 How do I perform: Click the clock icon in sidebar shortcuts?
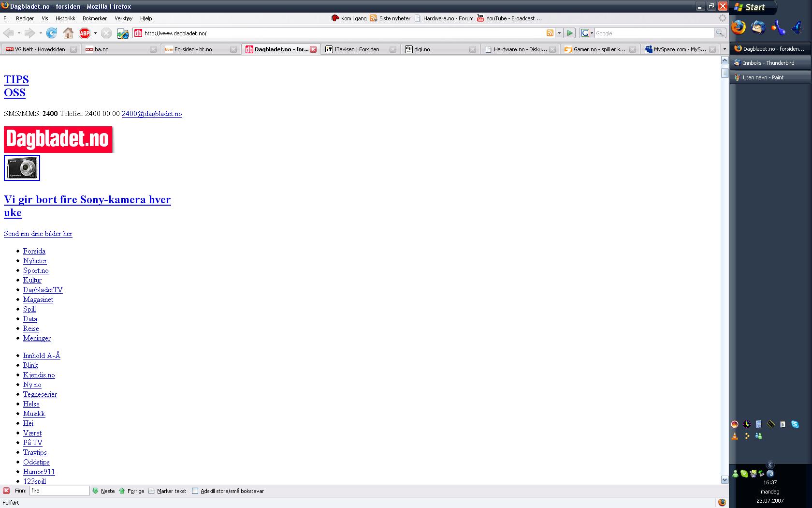[747, 424]
